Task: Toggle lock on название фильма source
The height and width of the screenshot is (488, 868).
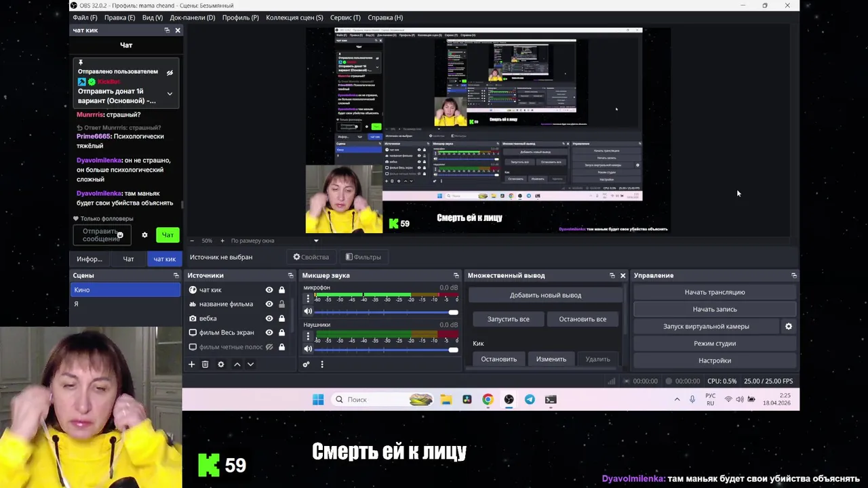Action: tap(281, 304)
